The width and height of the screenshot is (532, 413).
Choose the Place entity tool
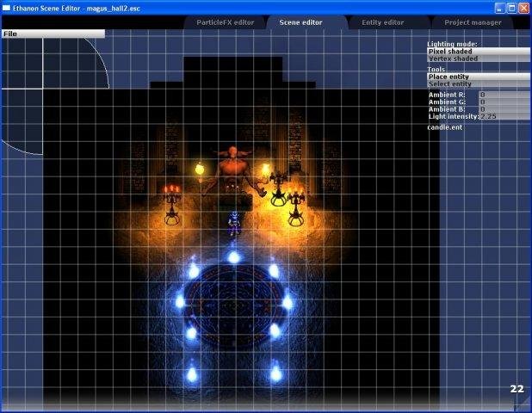[479, 77]
